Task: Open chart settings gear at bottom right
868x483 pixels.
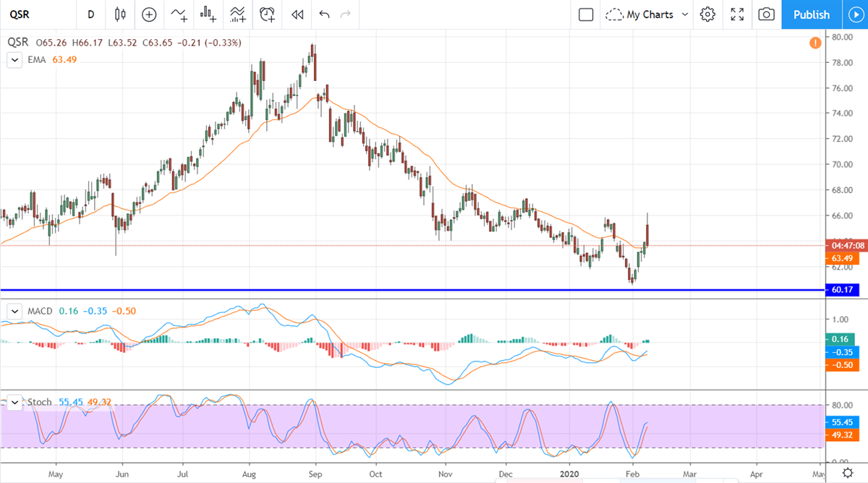Action: 847,472
